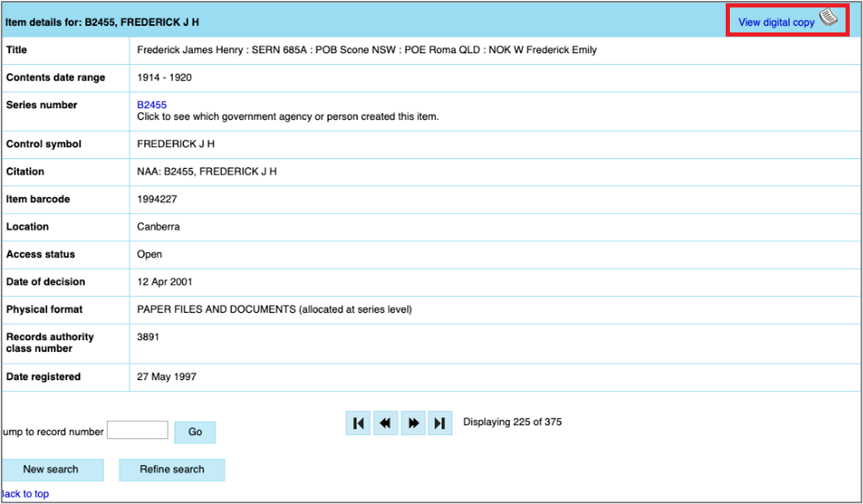Viewport: 863px width, 504px height.
Task: Click the records authority class number 3891
Action: [148, 337]
